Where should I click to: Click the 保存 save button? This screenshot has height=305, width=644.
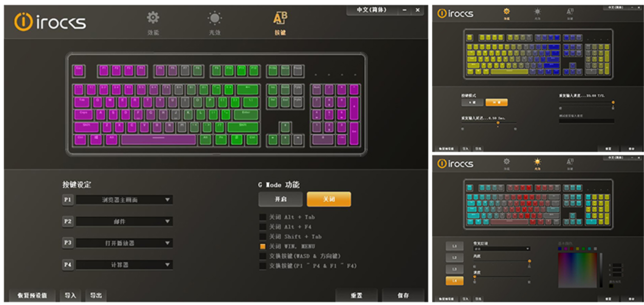click(403, 295)
